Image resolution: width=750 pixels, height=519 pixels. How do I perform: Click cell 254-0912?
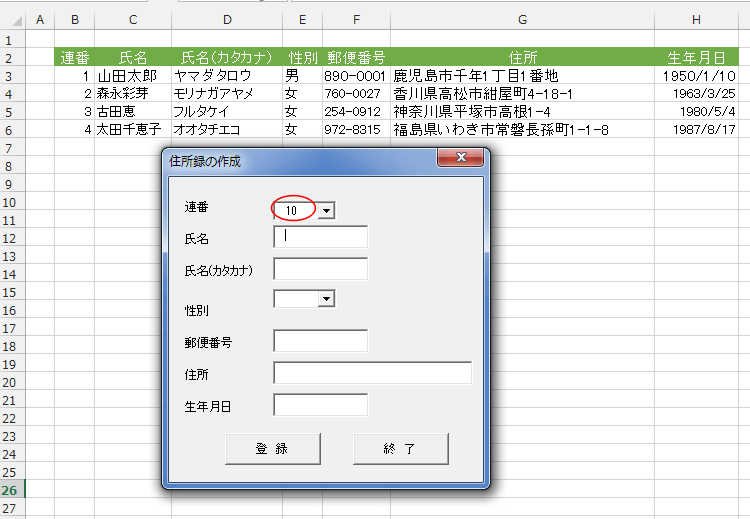[x=356, y=111]
